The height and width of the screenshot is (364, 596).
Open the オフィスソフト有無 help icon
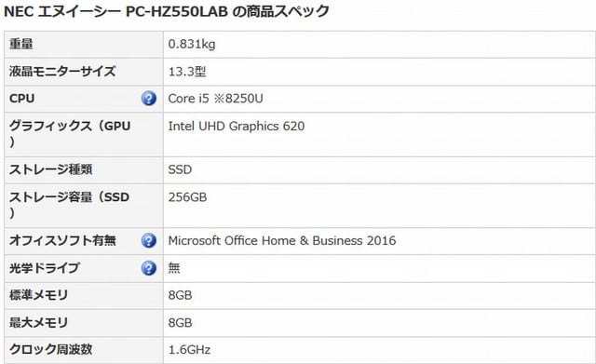pyautogui.click(x=149, y=240)
